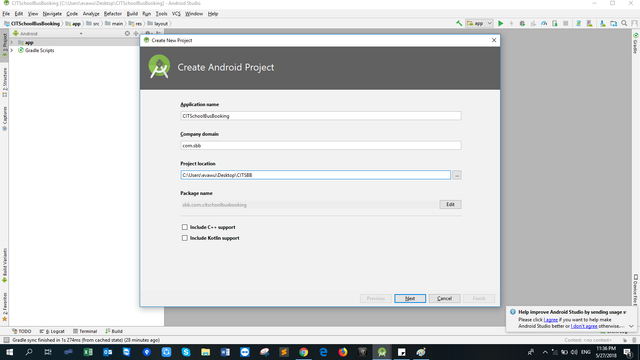640x360 pixels.
Task: Open the Gradle side panel
Action: (636, 43)
